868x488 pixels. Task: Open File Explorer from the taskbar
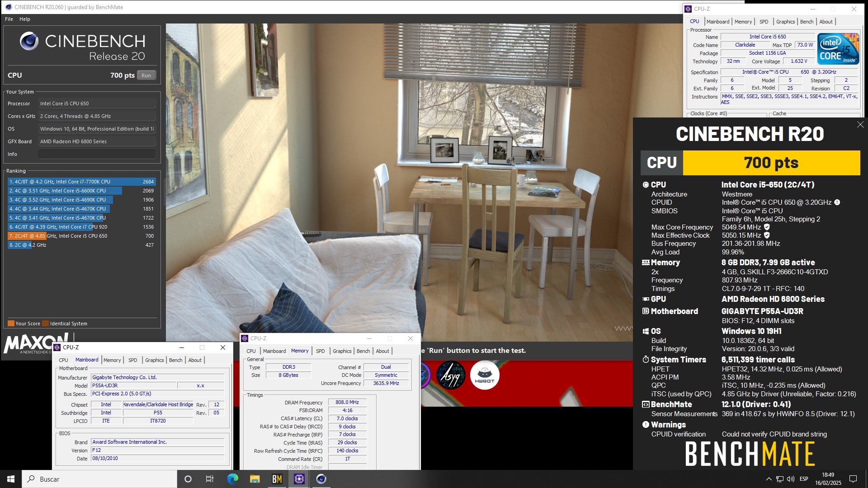click(x=255, y=479)
